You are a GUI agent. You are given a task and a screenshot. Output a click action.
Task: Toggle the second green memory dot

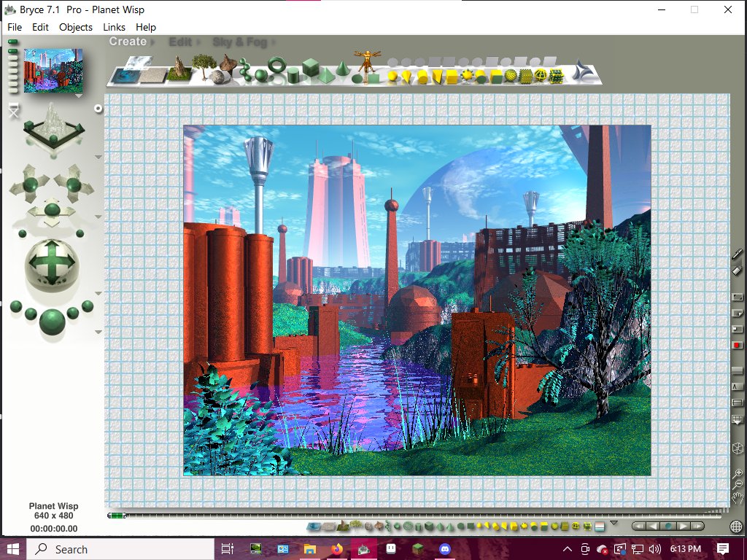(13, 51)
